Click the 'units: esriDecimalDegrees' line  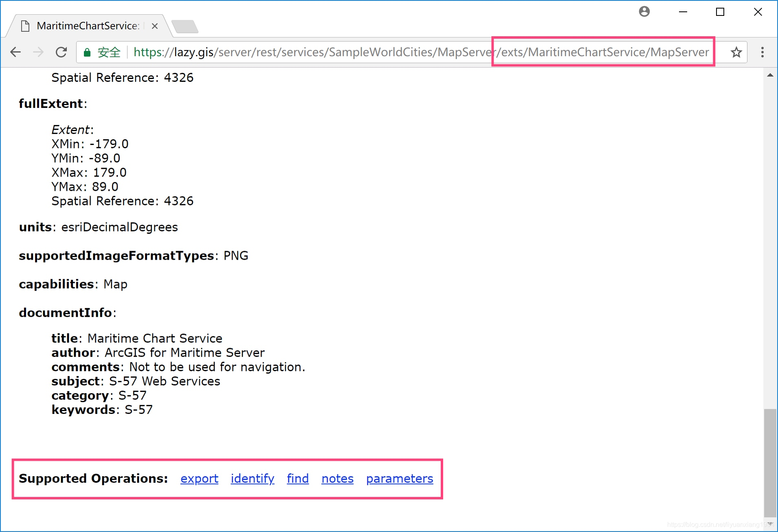(99, 227)
